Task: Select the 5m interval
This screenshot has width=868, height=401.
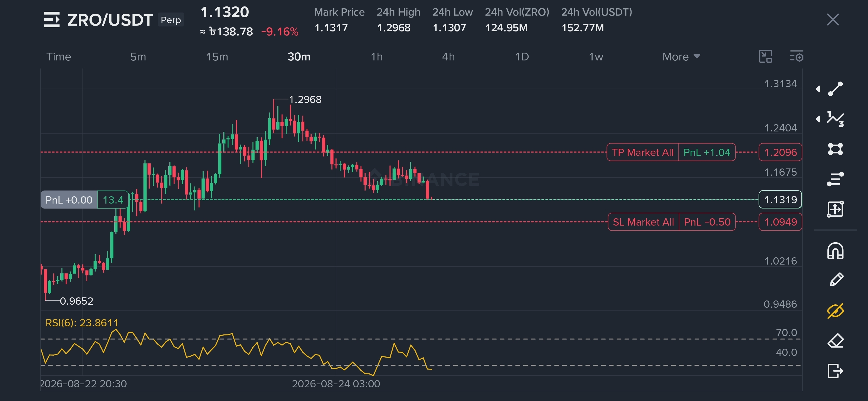Action: pyautogui.click(x=138, y=57)
